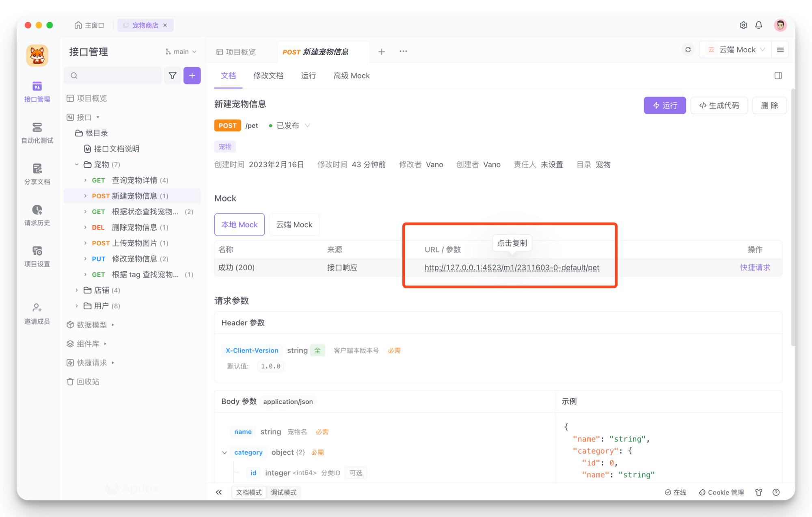Expand GET 查询宠物详情 item
The width and height of the screenshot is (812, 517).
[85, 180]
